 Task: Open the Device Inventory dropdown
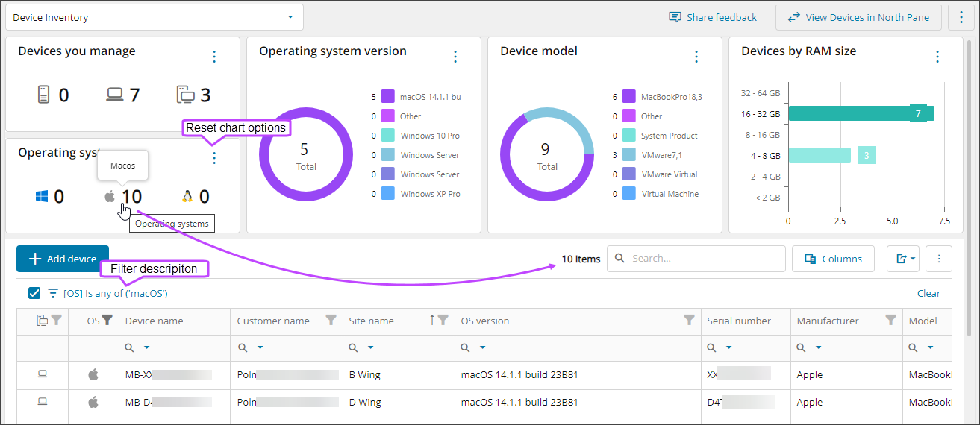point(154,17)
